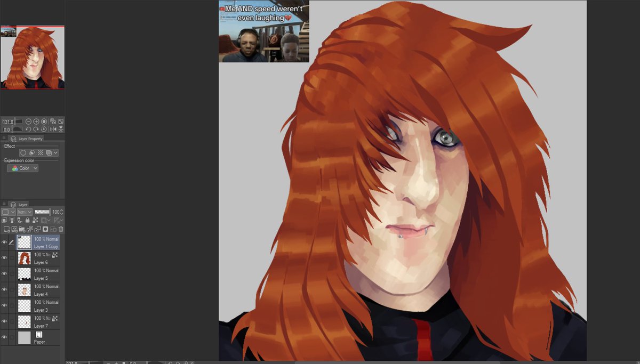Click the Fit to Screen icon

pos(61,122)
